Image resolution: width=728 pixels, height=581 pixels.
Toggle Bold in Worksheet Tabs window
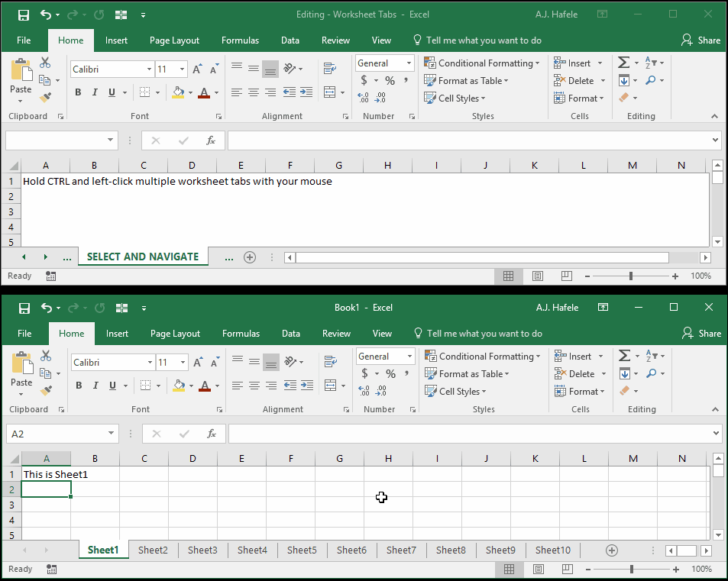coord(78,92)
